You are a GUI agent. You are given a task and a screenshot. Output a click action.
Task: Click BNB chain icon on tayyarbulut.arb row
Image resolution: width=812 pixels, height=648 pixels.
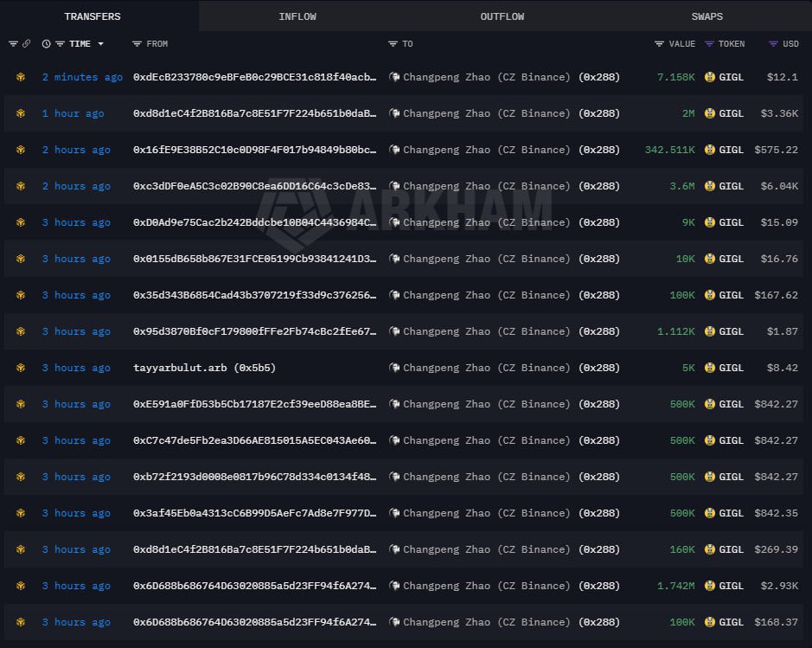21,368
